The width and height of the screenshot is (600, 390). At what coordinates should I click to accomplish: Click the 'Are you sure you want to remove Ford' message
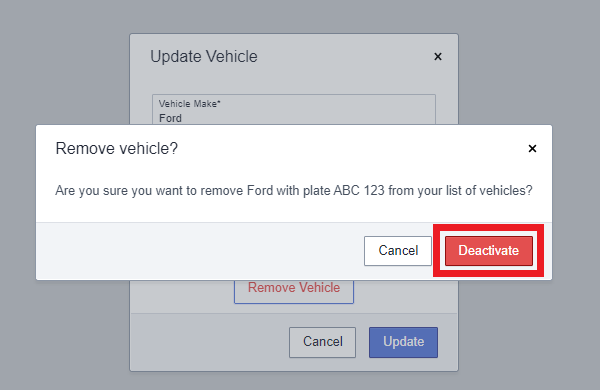[x=294, y=191]
